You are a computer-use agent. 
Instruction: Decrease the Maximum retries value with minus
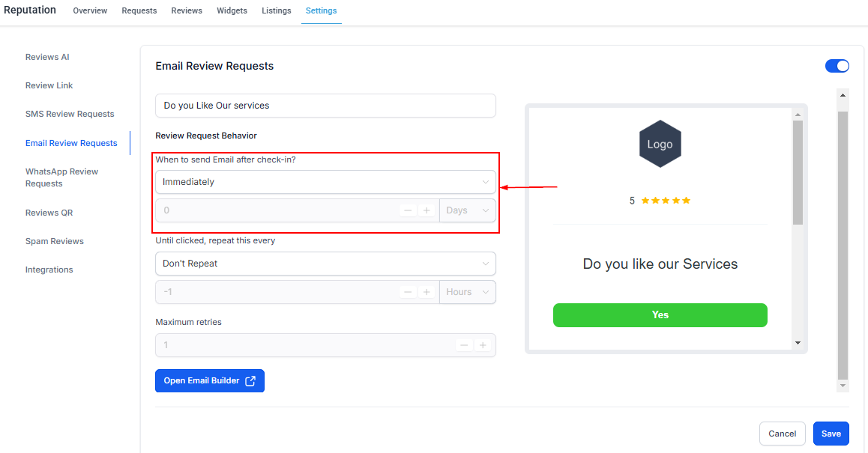pos(464,345)
